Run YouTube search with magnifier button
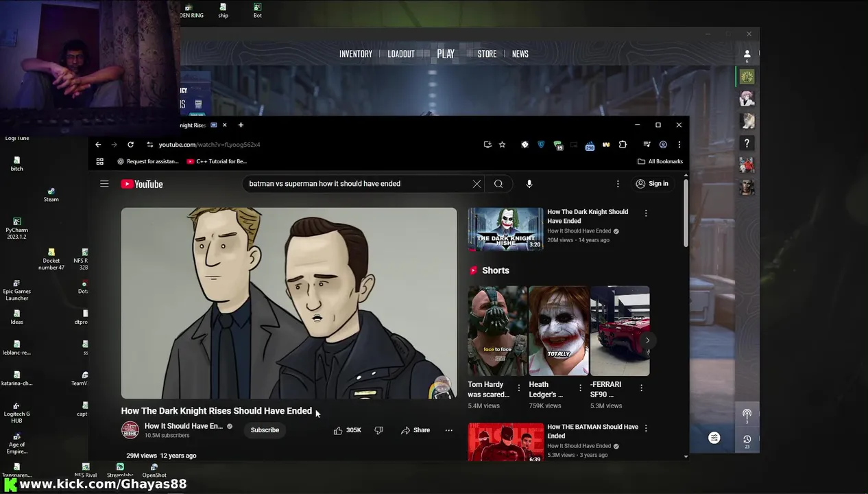The height and width of the screenshot is (494, 868). click(498, 184)
